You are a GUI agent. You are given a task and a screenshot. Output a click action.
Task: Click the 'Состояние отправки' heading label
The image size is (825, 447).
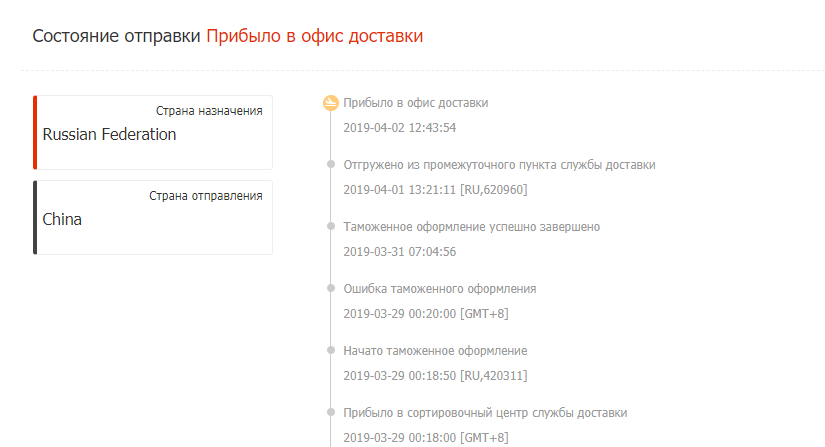(116, 36)
